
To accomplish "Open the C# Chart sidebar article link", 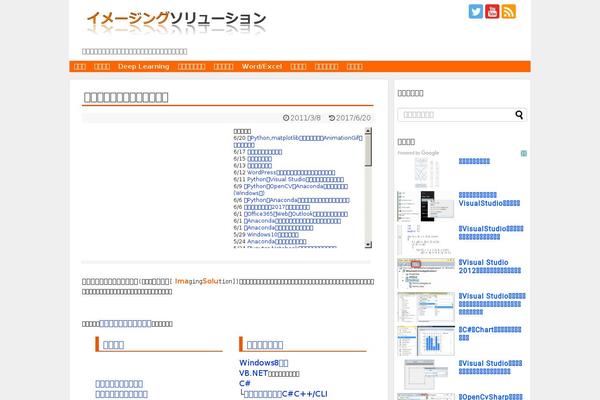I will [490, 334].
